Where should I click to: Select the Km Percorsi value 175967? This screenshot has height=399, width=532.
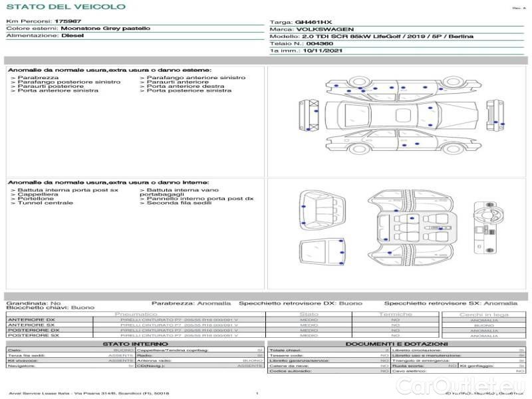pos(68,21)
